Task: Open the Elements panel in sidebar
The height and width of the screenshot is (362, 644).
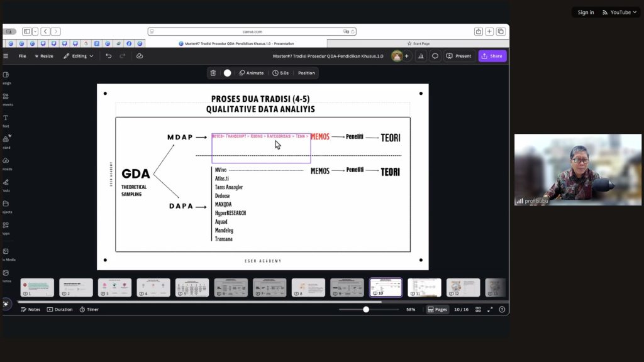Action: tap(6, 99)
